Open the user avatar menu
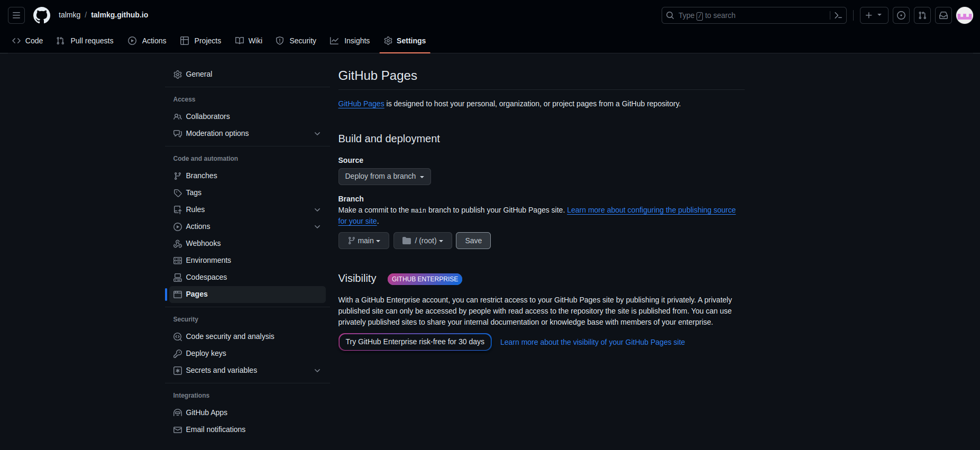Viewport: 980px width, 450px height. point(965,15)
